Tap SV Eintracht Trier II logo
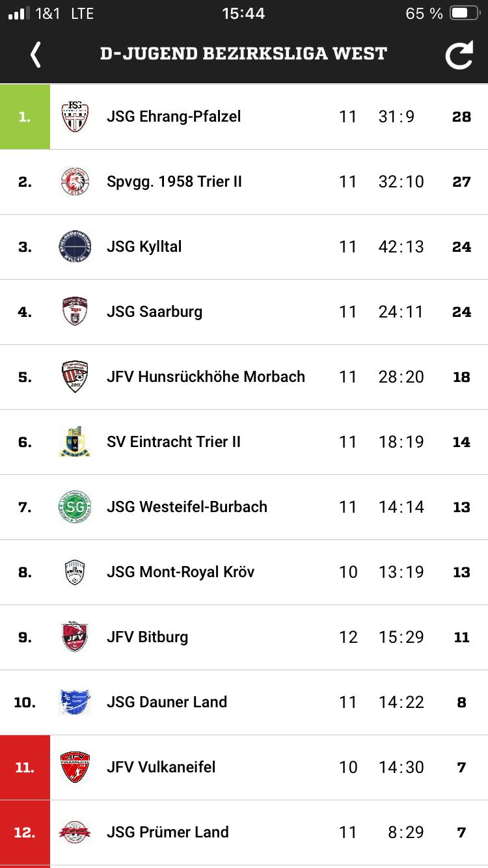Viewport: 488px width, 868px height. click(x=75, y=442)
